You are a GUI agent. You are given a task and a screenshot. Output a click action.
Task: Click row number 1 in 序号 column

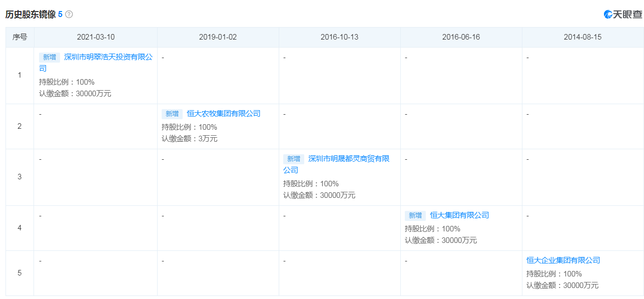tap(20, 76)
